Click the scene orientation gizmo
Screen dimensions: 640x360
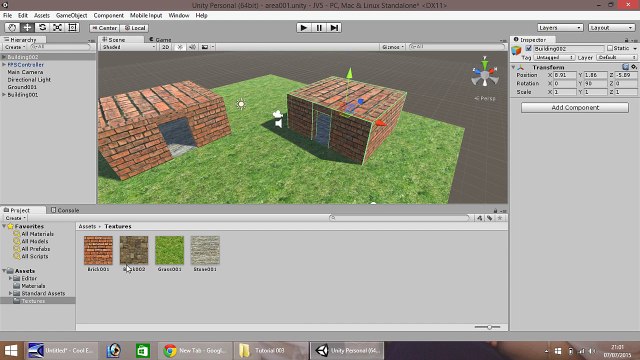pyautogui.click(x=484, y=76)
